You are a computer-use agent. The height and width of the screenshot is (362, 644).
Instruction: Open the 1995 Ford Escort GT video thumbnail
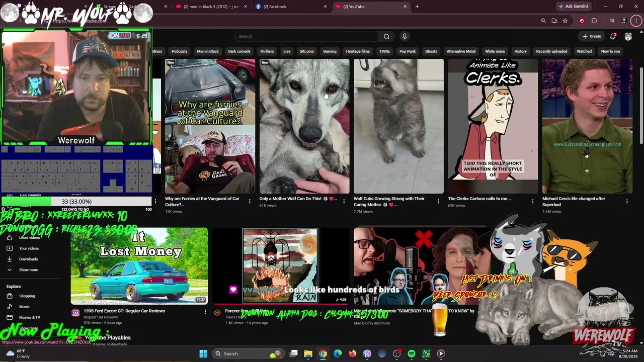[x=139, y=266]
